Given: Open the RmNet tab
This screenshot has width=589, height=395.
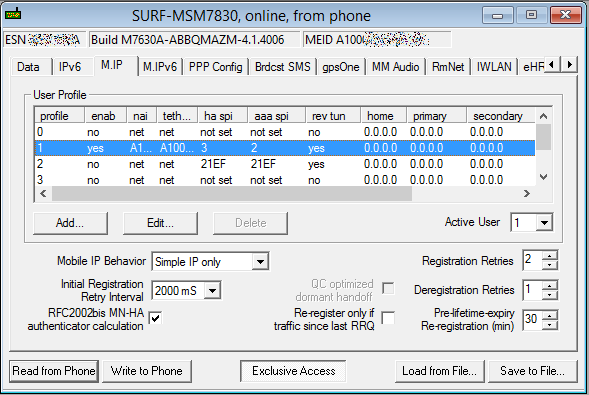Looking at the screenshot, I should [448, 67].
